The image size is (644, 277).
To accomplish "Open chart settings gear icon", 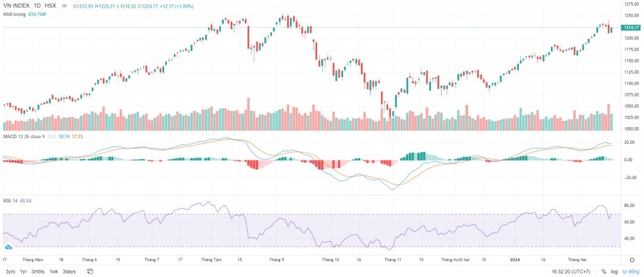I will (x=632, y=260).
